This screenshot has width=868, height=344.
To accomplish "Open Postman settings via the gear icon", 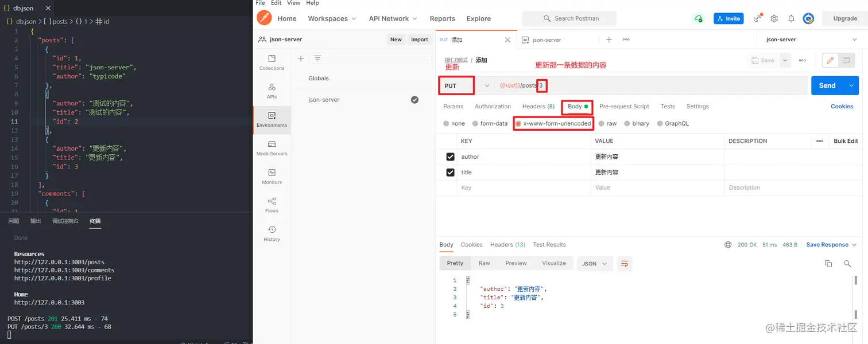I will 774,18.
